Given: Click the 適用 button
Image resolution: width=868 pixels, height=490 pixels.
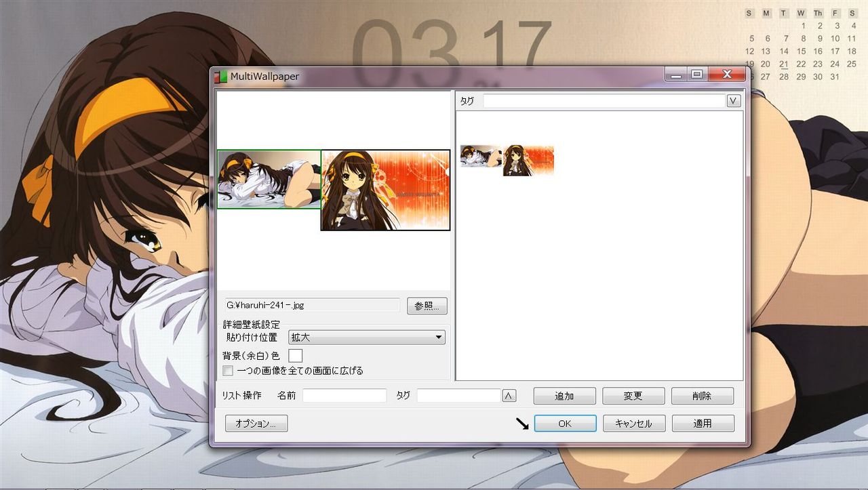Looking at the screenshot, I should coord(703,424).
